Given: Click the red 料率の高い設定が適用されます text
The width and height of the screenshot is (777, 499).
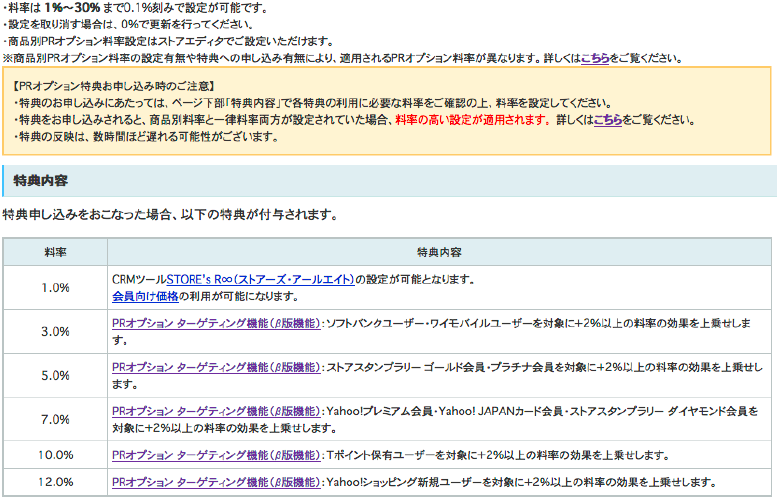Looking at the screenshot, I should pyautogui.click(x=472, y=120).
